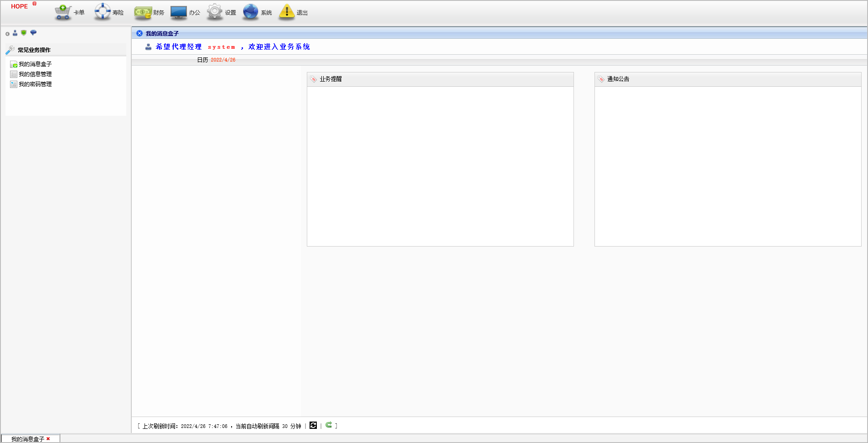
Task: Select the 我的消息盒子 bottom tab
Action: [27, 439]
